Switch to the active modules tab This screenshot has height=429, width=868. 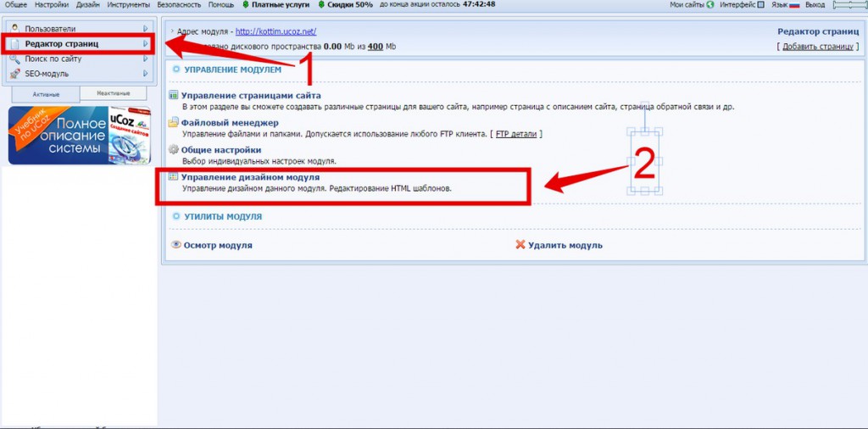tap(46, 95)
